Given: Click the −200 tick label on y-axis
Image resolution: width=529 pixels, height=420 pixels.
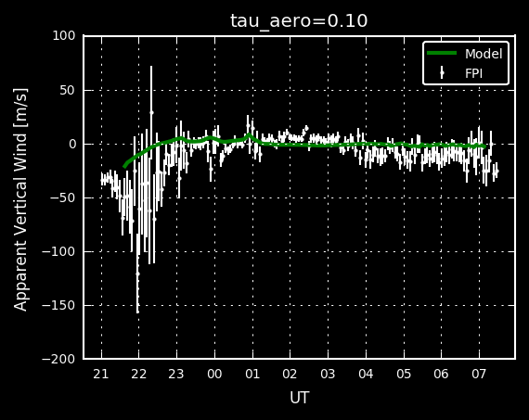Looking at the screenshot, I should [58, 359].
